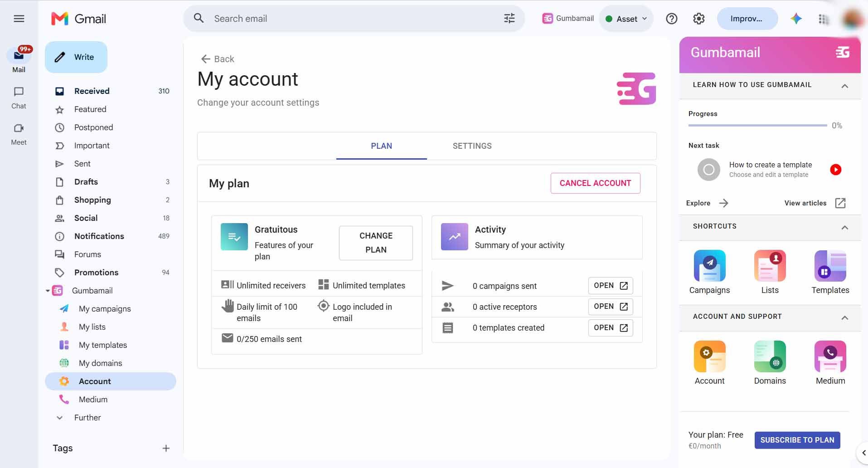Open the Chat icon in left rail
868x468 pixels.
[x=19, y=92]
